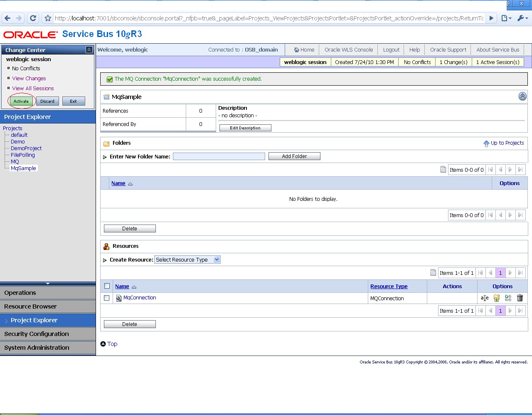Click Logout in the top navigation

coord(391,49)
